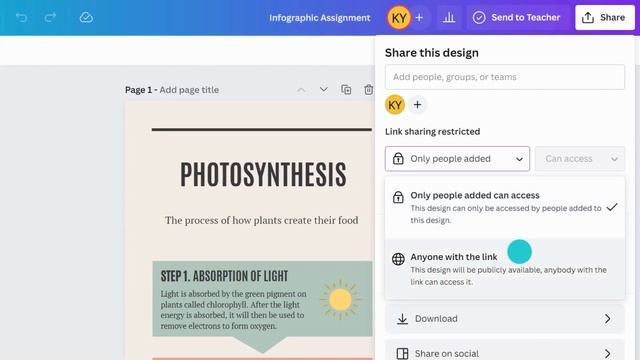Select the KY avatar in share panel

pos(395,105)
